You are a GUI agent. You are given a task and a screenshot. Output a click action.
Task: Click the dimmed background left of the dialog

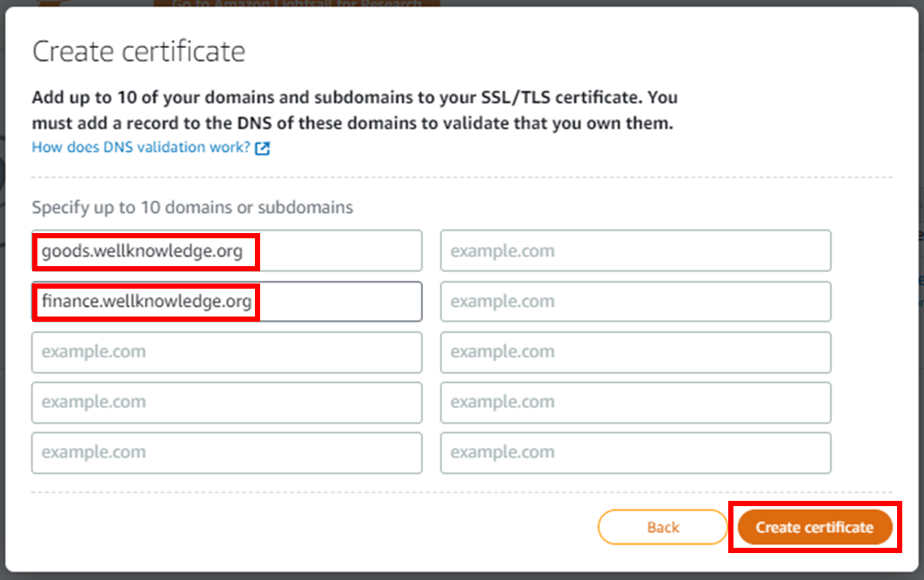tap(3, 295)
